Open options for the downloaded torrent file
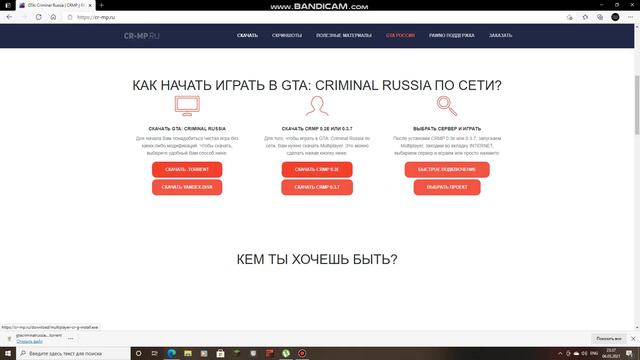The width and height of the screenshot is (640, 360). pos(71,338)
